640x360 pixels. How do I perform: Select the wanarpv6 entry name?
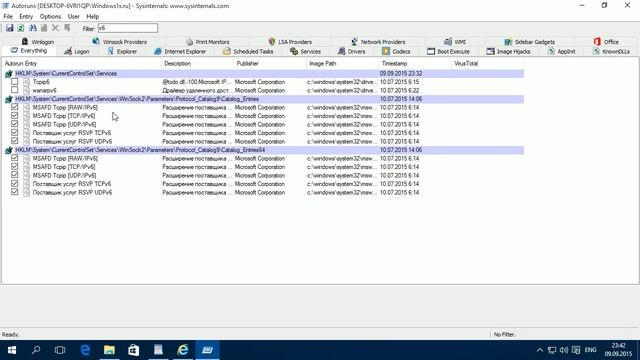[x=44, y=91]
